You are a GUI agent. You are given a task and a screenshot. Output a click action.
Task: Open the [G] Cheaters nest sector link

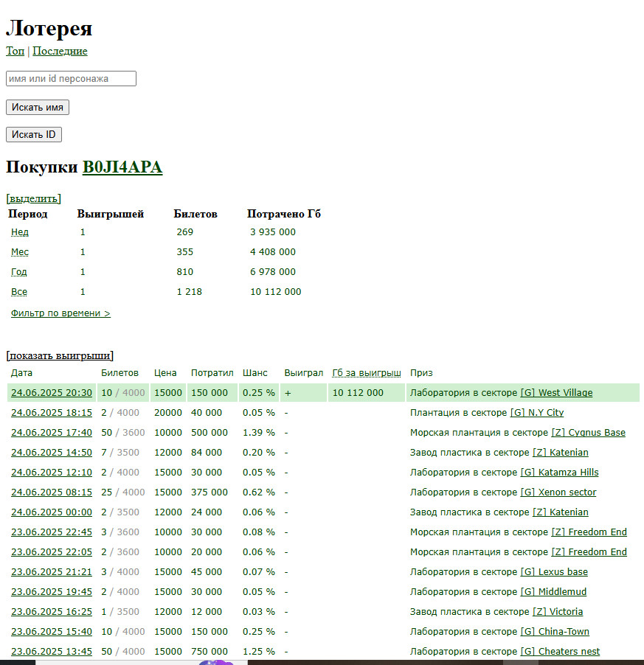point(560,652)
